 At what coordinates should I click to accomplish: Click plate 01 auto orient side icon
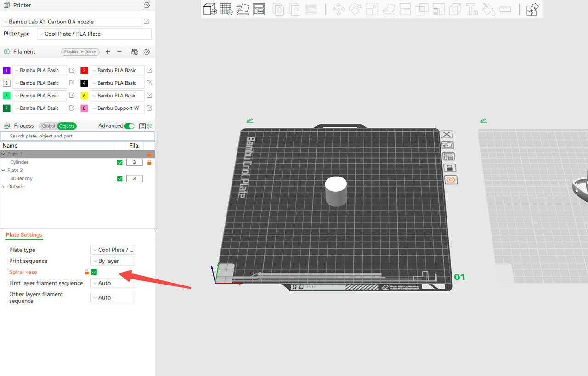[x=447, y=145]
